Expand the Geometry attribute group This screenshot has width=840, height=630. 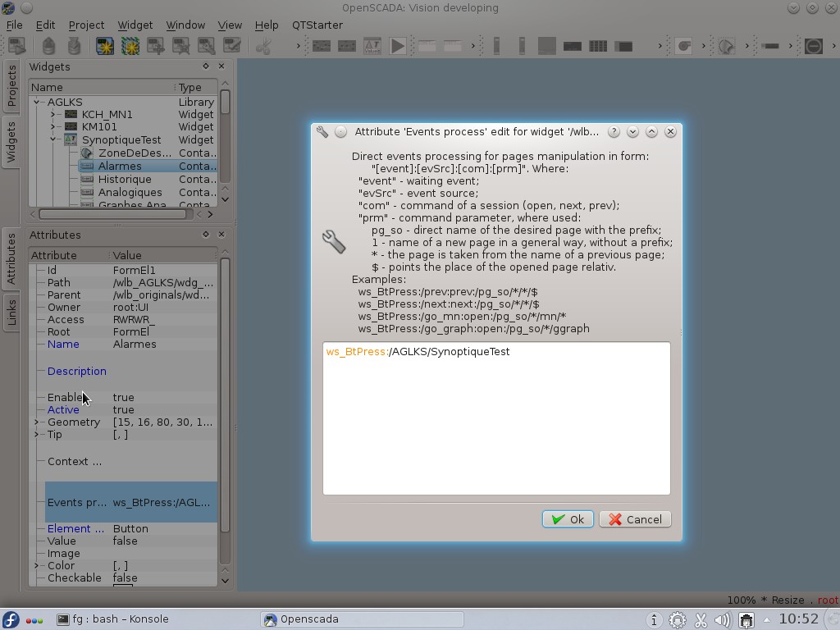coord(36,422)
